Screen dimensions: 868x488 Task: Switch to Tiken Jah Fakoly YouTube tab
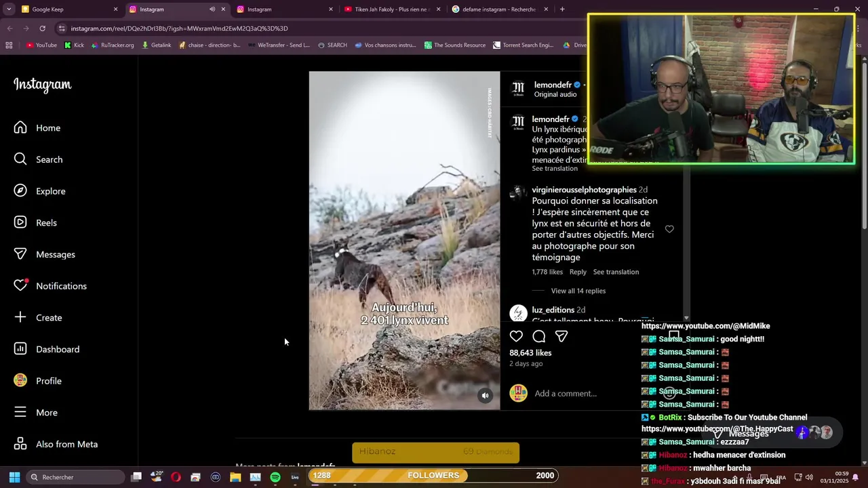pos(392,9)
